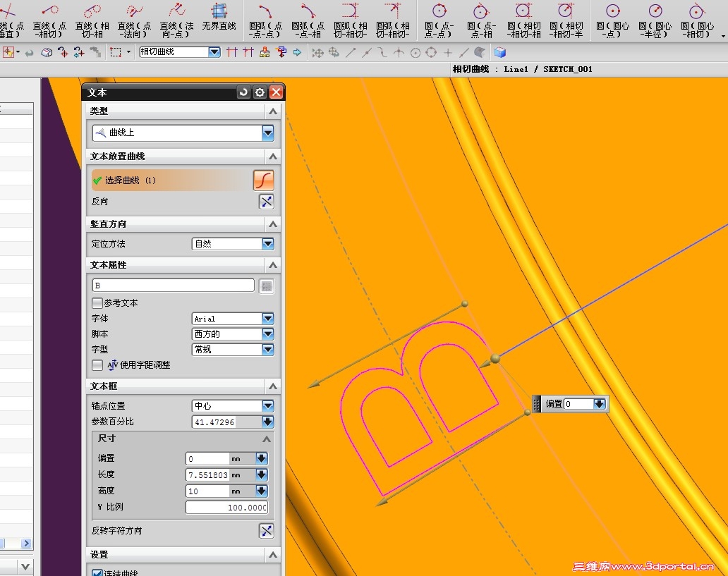Select the 无界直线 unbounded line tool

(x=219, y=18)
